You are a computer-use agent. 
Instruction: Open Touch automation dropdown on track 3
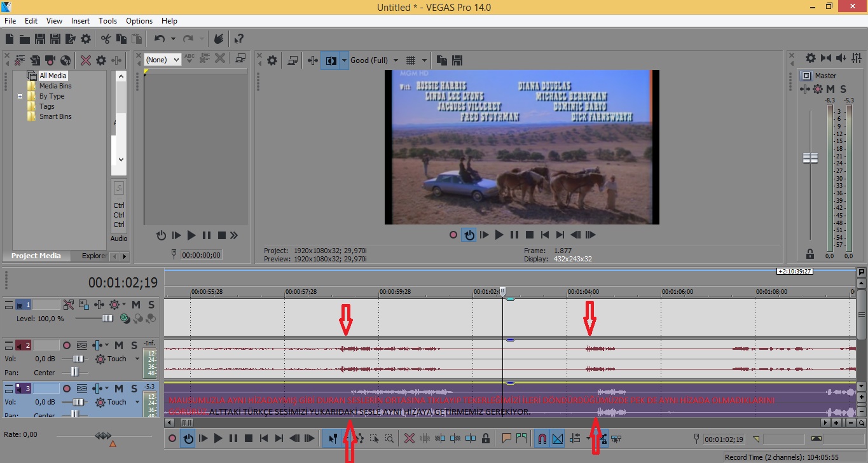pyautogui.click(x=138, y=402)
